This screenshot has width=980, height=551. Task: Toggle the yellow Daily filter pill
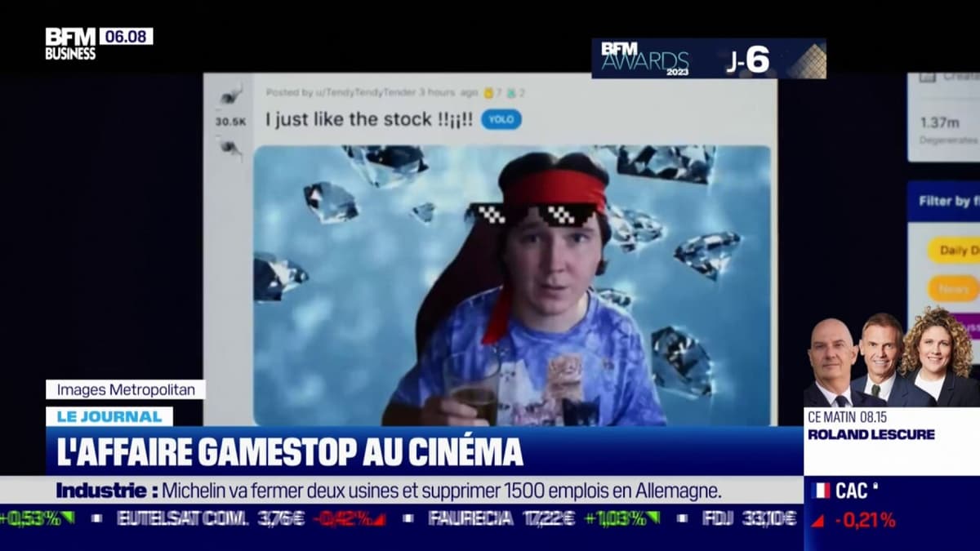[953, 250]
